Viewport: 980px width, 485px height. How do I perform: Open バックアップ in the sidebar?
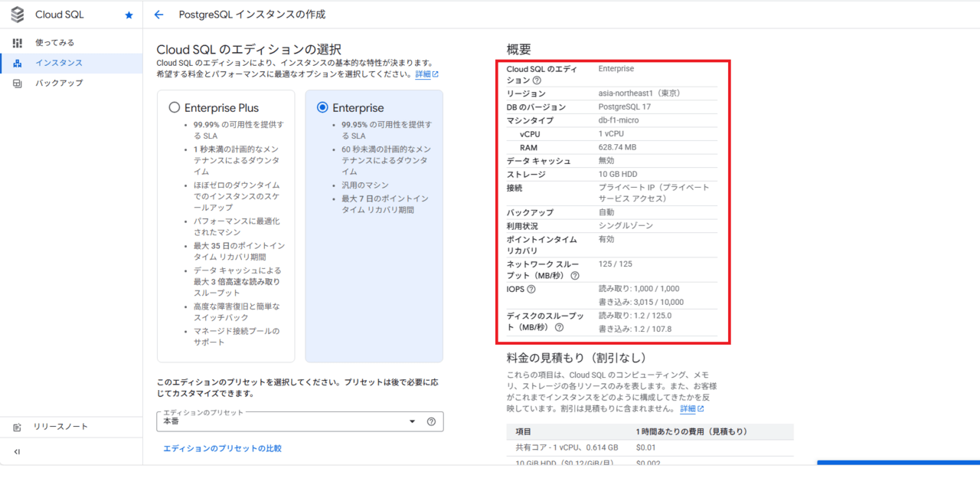click(58, 83)
